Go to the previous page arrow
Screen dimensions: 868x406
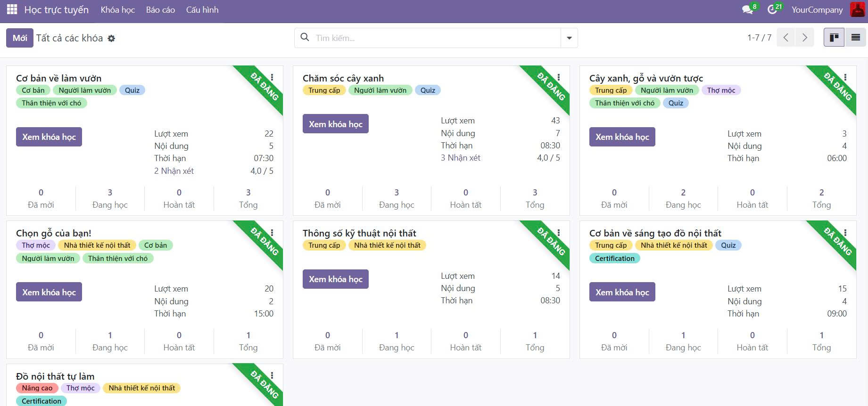(785, 38)
